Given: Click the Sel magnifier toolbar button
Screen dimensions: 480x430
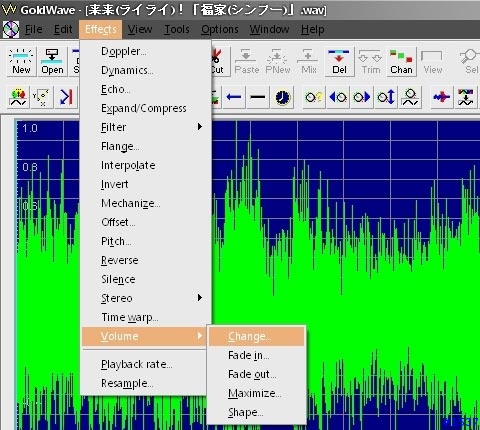Looking at the screenshot, I should point(469,62).
